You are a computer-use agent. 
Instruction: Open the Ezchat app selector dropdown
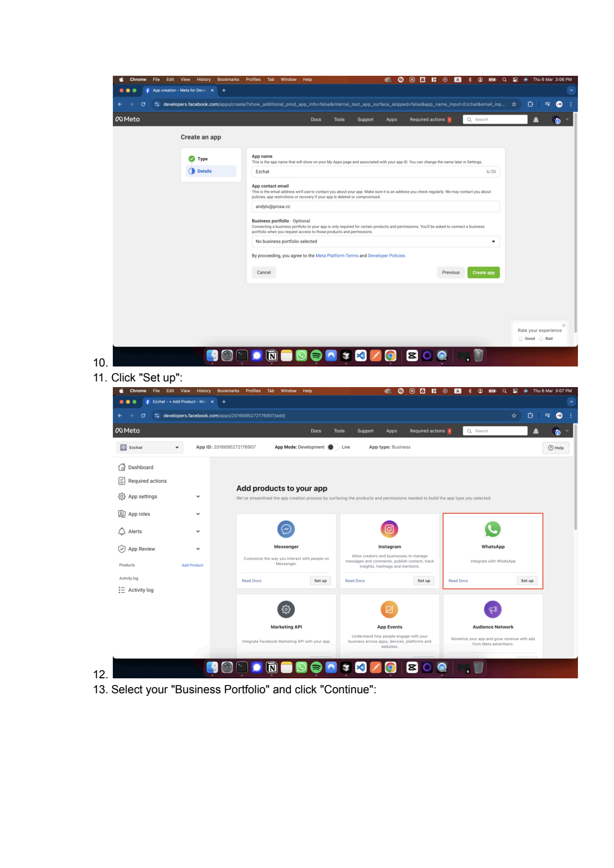pyautogui.click(x=149, y=447)
